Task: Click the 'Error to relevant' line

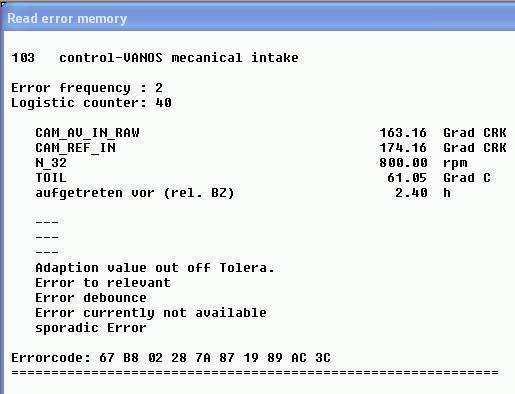Action: (103, 283)
